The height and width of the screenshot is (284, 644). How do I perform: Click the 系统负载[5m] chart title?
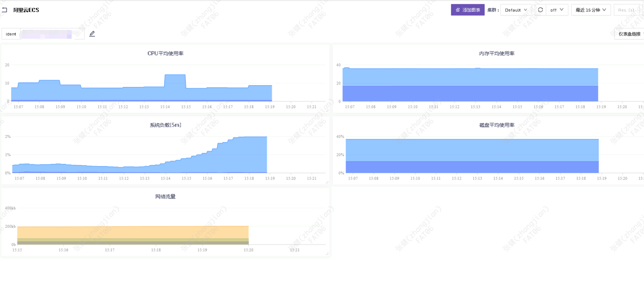point(165,125)
